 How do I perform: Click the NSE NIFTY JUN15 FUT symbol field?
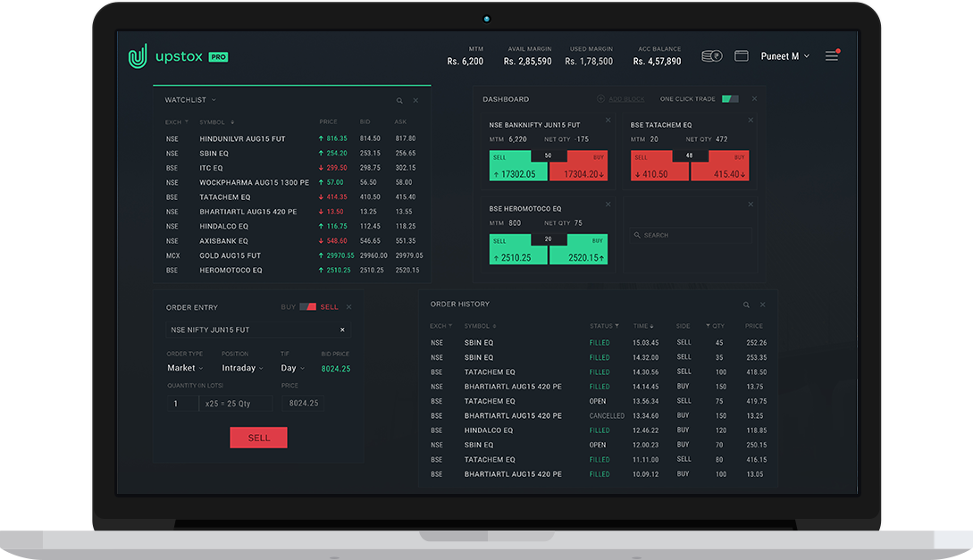pos(258,330)
